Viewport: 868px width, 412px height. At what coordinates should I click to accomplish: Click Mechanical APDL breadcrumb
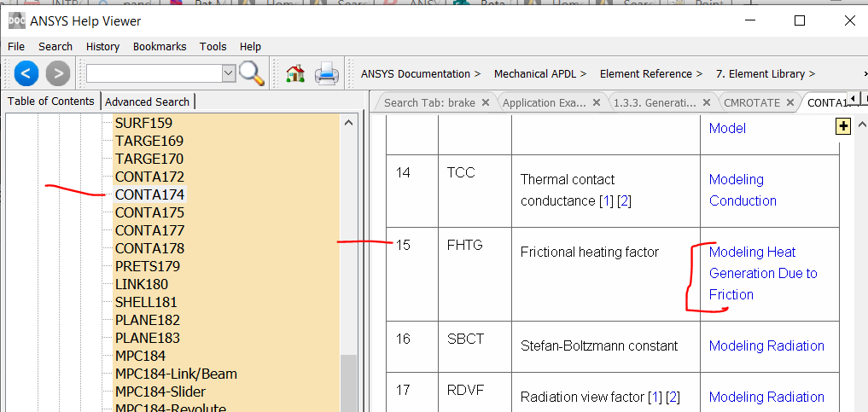coord(535,73)
